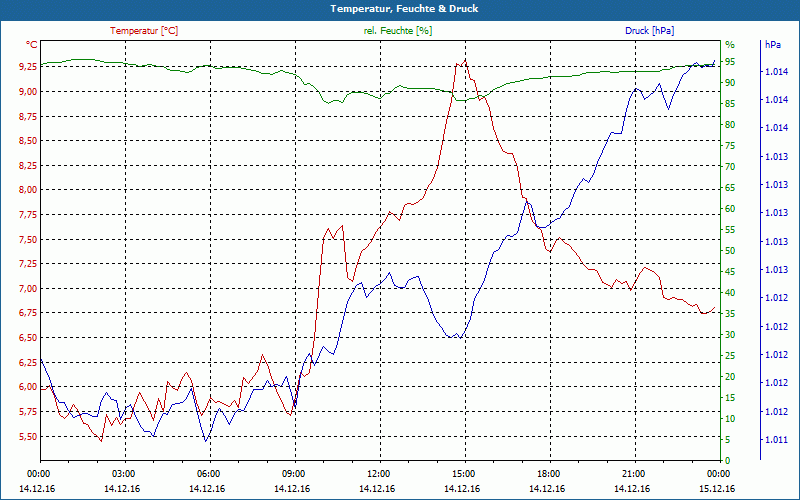Click the "6,00" temperature axis value
This screenshot has width=800, height=500.
pos(28,387)
